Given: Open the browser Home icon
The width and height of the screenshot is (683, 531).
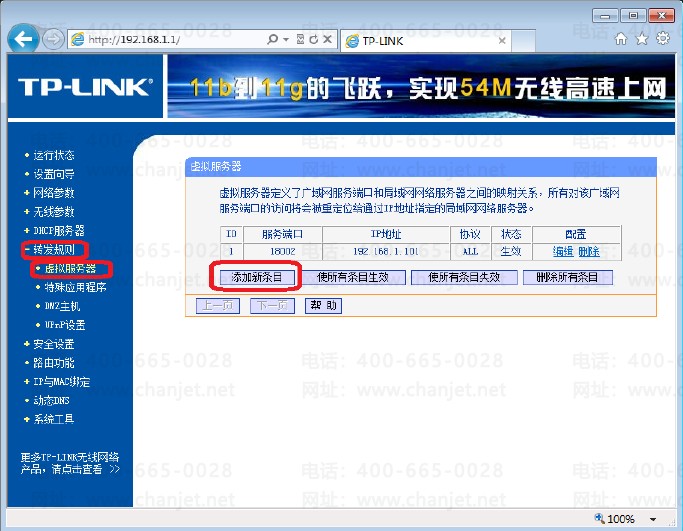Looking at the screenshot, I should [621, 39].
